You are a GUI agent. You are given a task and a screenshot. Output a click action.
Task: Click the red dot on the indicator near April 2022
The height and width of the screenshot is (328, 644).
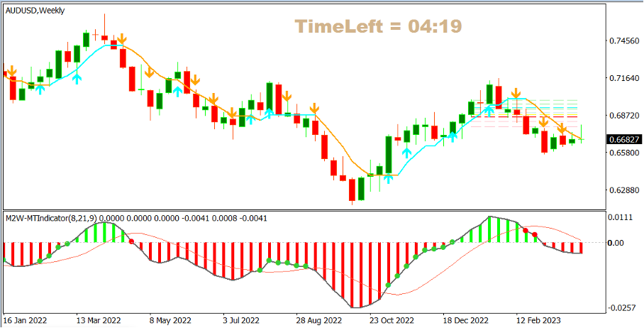tap(131, 241)
